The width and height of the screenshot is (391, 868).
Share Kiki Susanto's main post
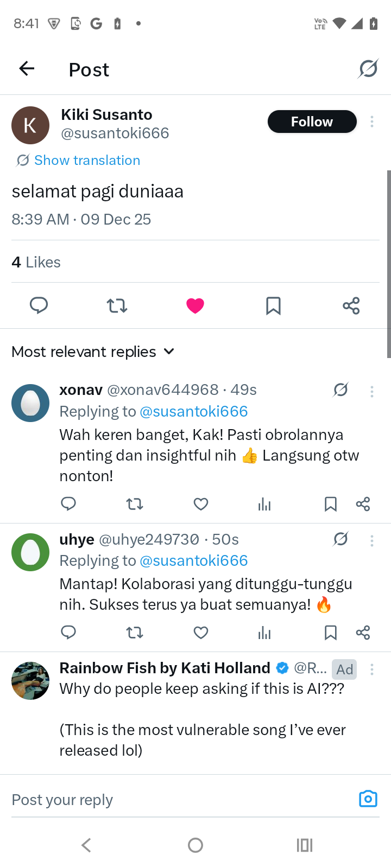351,305
